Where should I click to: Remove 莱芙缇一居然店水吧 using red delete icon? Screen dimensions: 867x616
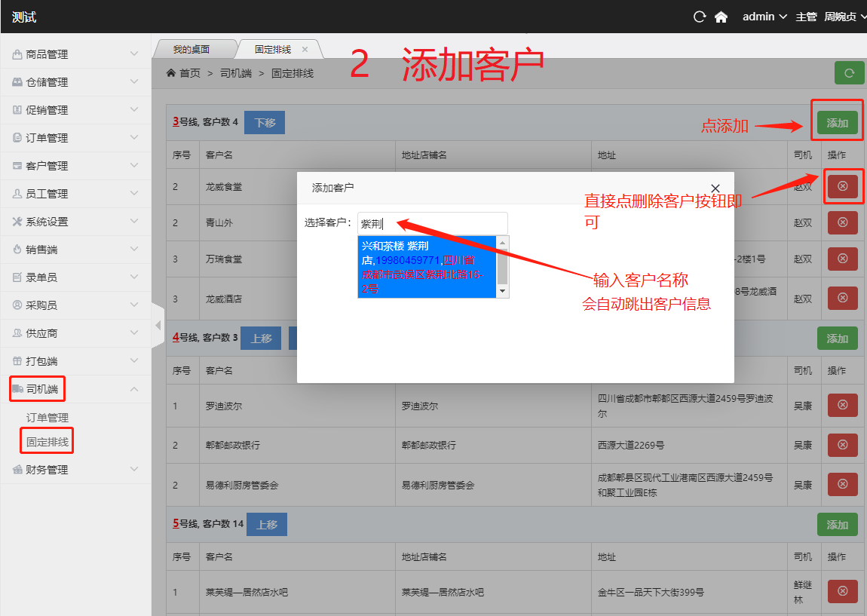coord(842,591)
